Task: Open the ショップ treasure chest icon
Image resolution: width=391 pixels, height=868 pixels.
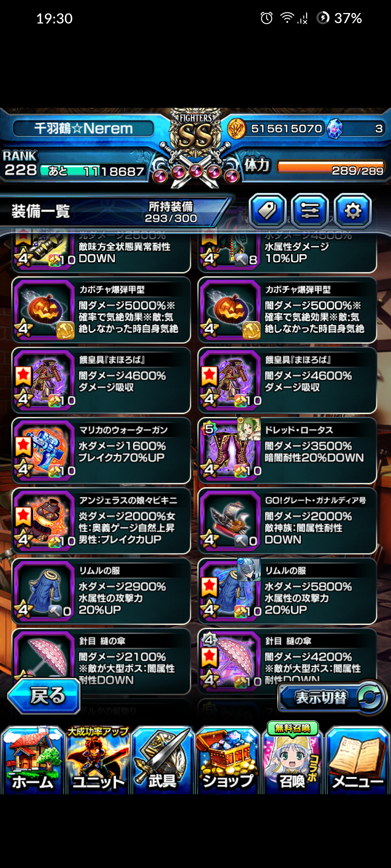Action: click(x=228, y=759)
